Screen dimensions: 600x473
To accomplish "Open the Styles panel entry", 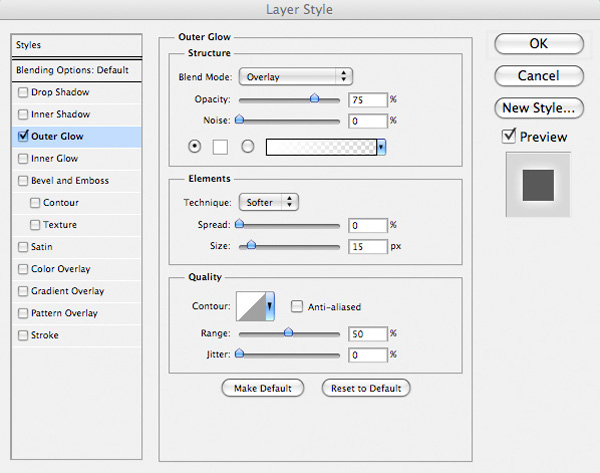I will [x=77, y=45].
